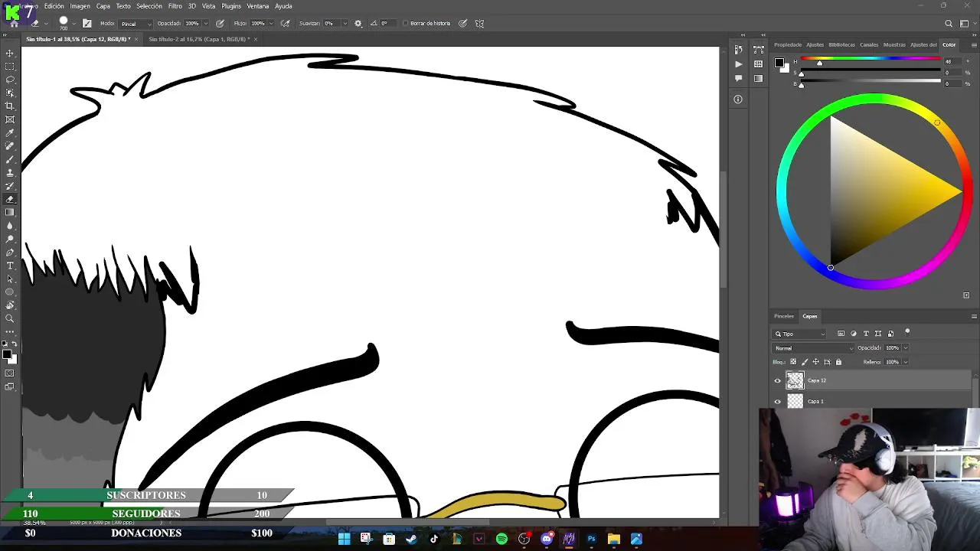The width and height of the screenshot is (980, 551).
Task: Select the Pen tool
Action: (x=10, y=252)
